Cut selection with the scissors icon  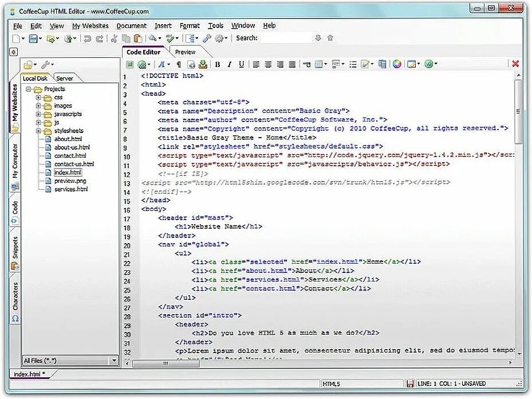[x=114, y=38]
